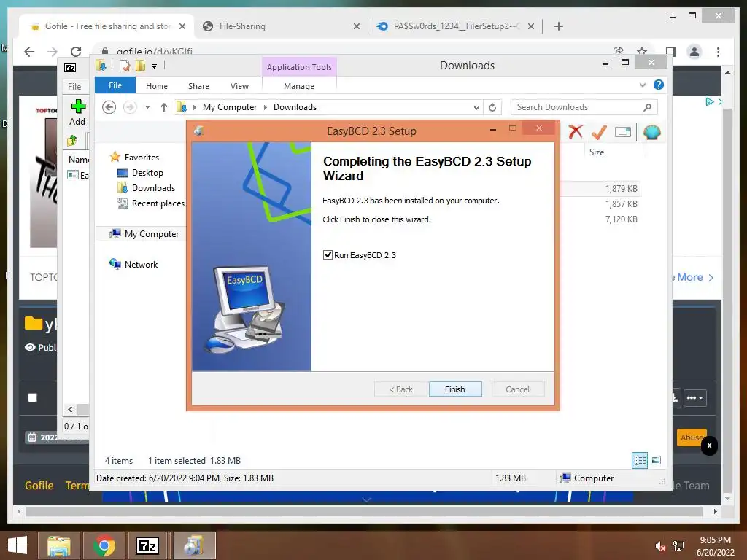747x560 pixels.
Task: Switch to the PA$$w0rds_1234 browser tab
Action: click(455, 26)
